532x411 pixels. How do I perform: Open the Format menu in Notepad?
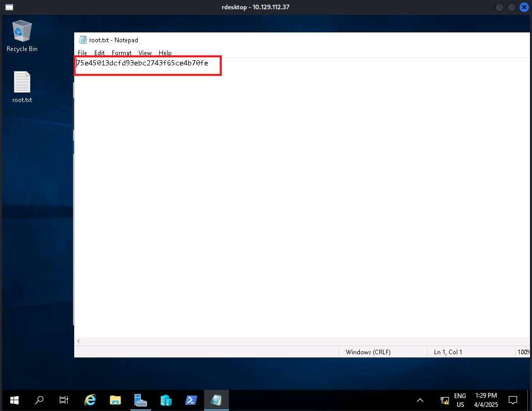click(122, 53)
